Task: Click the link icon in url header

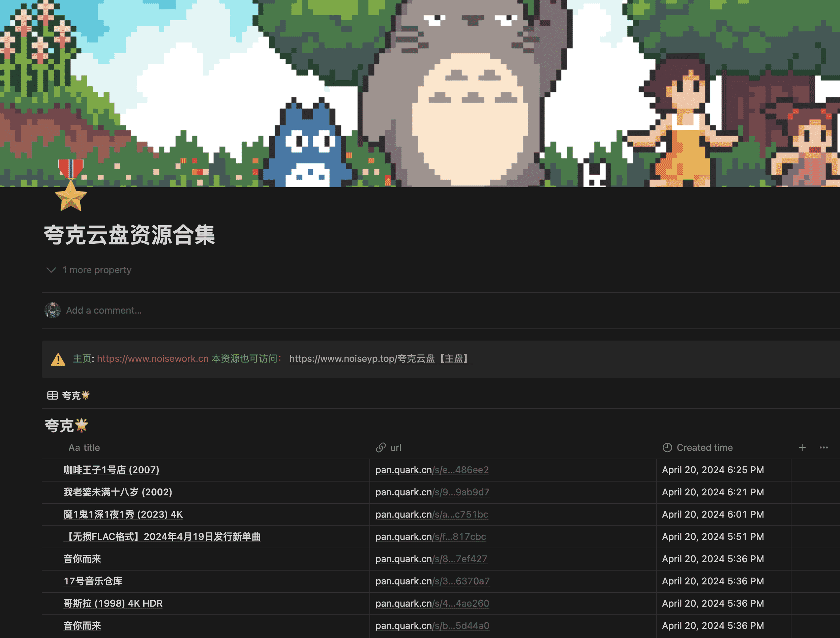Action: (x=381, y=447)
